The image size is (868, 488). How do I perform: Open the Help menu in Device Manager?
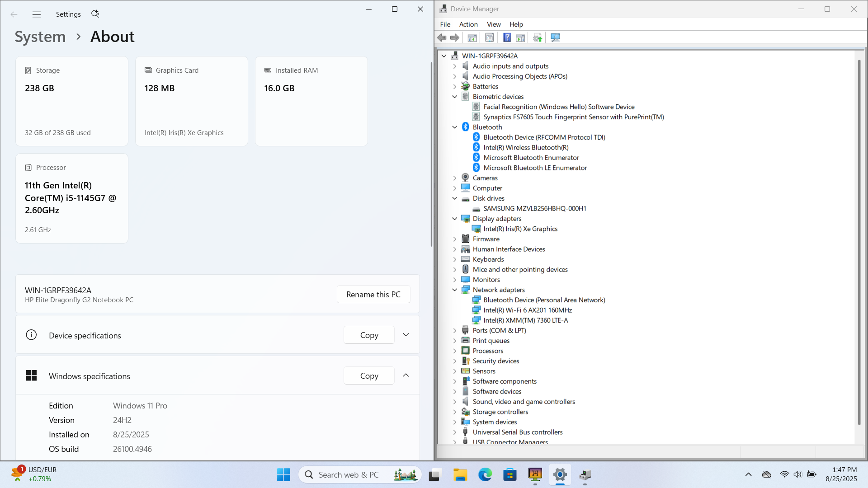[x=516, y=24]
